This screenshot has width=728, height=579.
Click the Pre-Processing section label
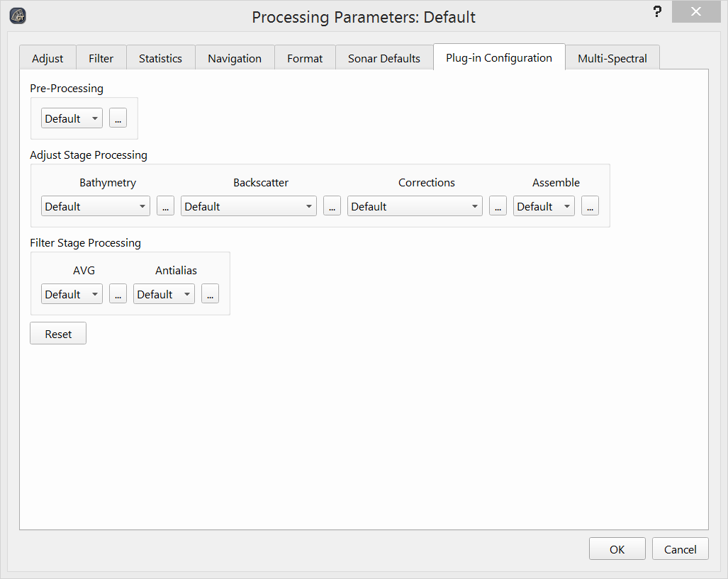[x=67, y=88]
